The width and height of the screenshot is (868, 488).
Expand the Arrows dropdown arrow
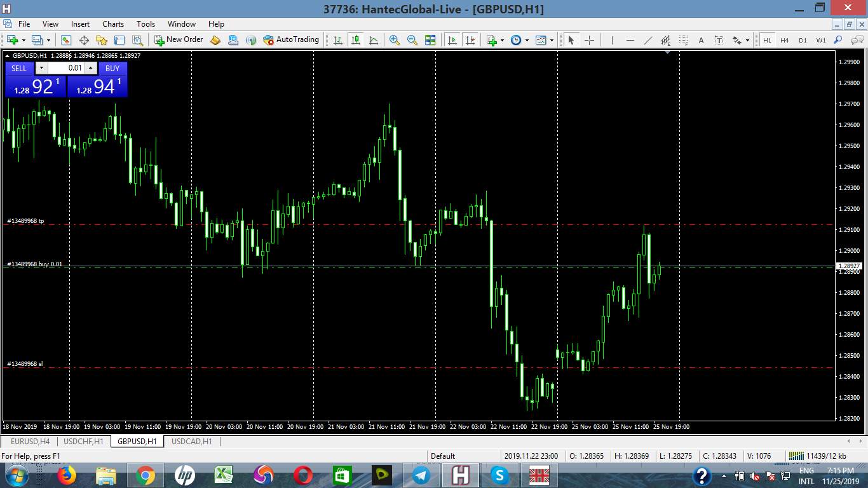pos(747,40)
